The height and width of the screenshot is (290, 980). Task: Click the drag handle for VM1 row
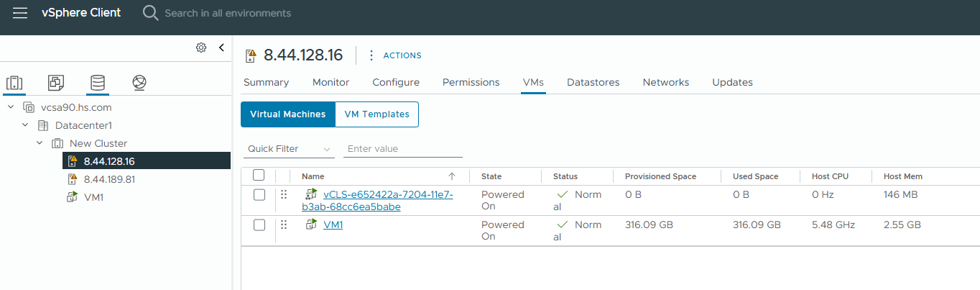click(x=284, y=225)
